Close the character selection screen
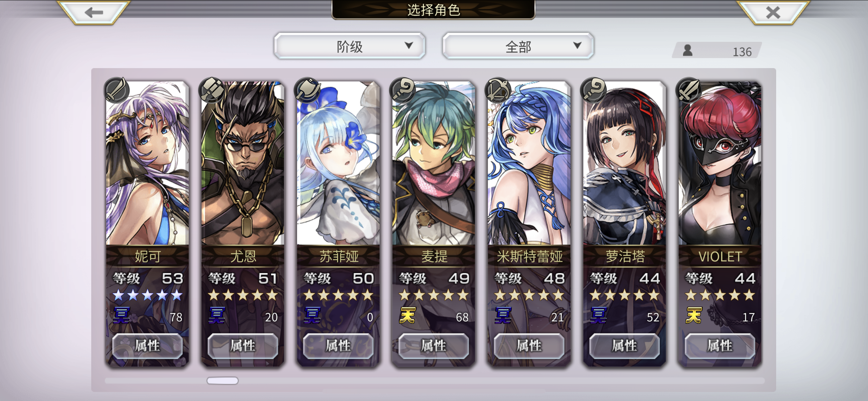Viewport: 868px width, 401px height. pos(773,12)
